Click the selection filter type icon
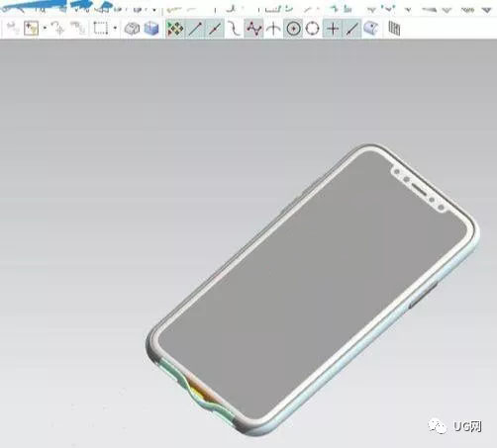 click(31, 29)
